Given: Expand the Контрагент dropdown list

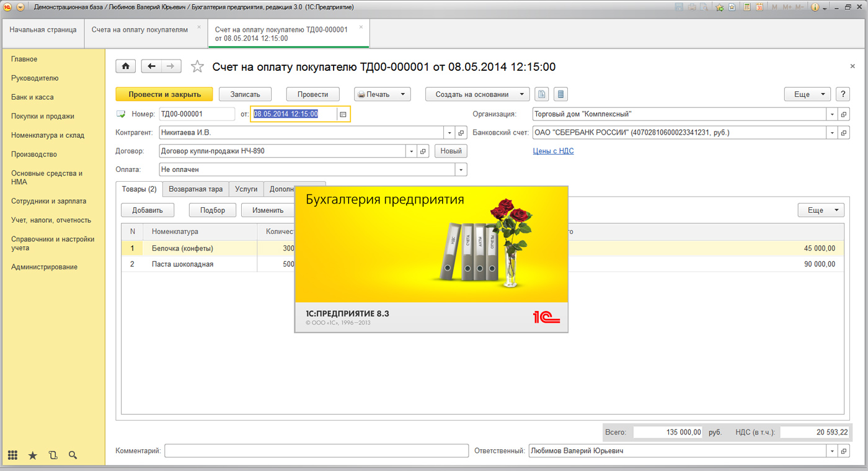Looking at the screenshot, I should 449,133.
